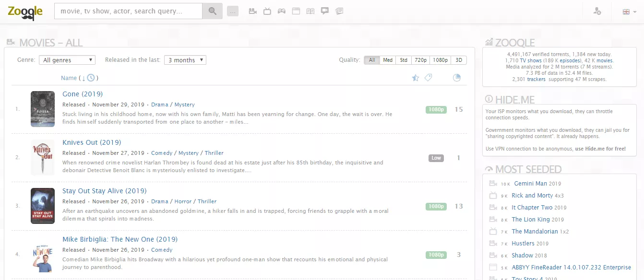Click the Drama genre link under Gone

point(160,105)
